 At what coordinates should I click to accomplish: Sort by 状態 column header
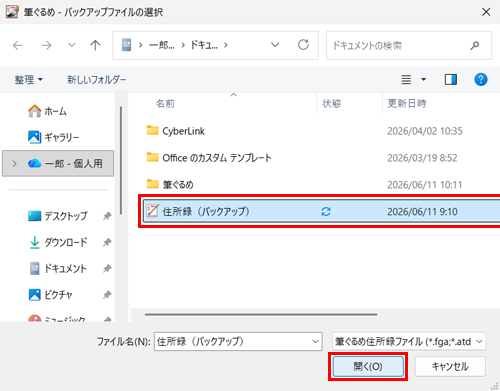point(331,103)
